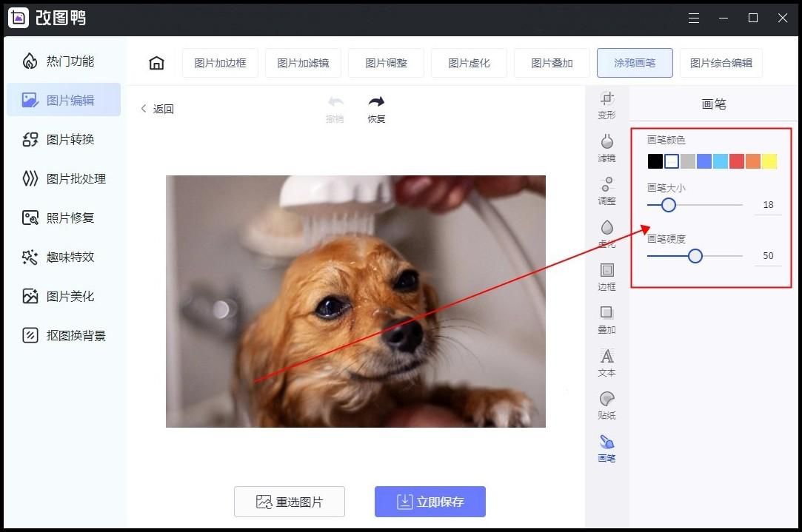
Task: Click the 返回 back link
Action: [158, 109]
